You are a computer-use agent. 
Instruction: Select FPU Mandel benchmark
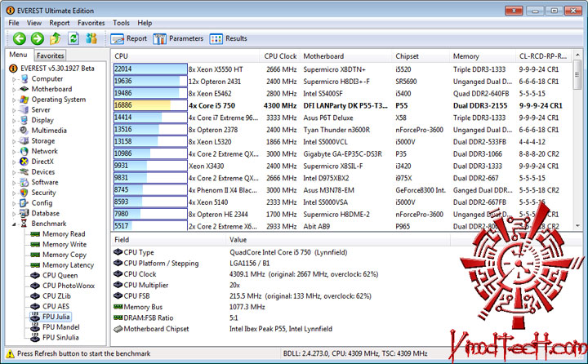click(x=61, y=327)
